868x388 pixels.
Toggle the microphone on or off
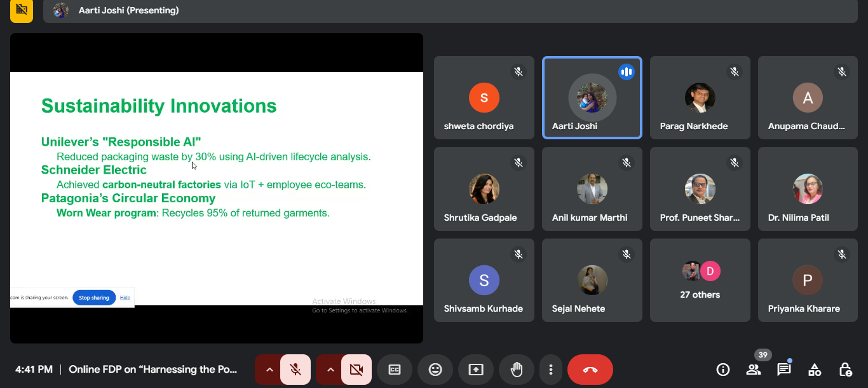pos(295,370)
